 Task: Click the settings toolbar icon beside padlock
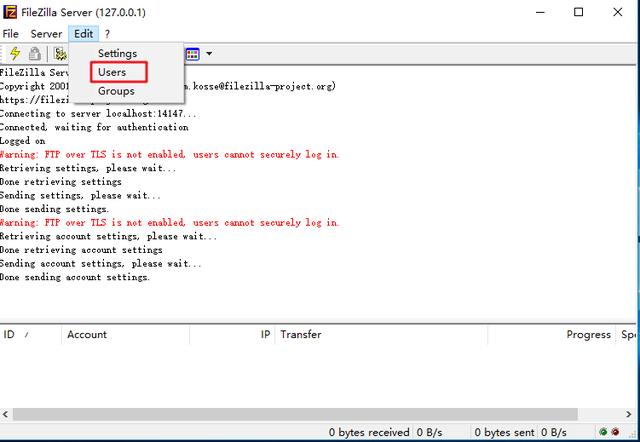coord(60,53)
